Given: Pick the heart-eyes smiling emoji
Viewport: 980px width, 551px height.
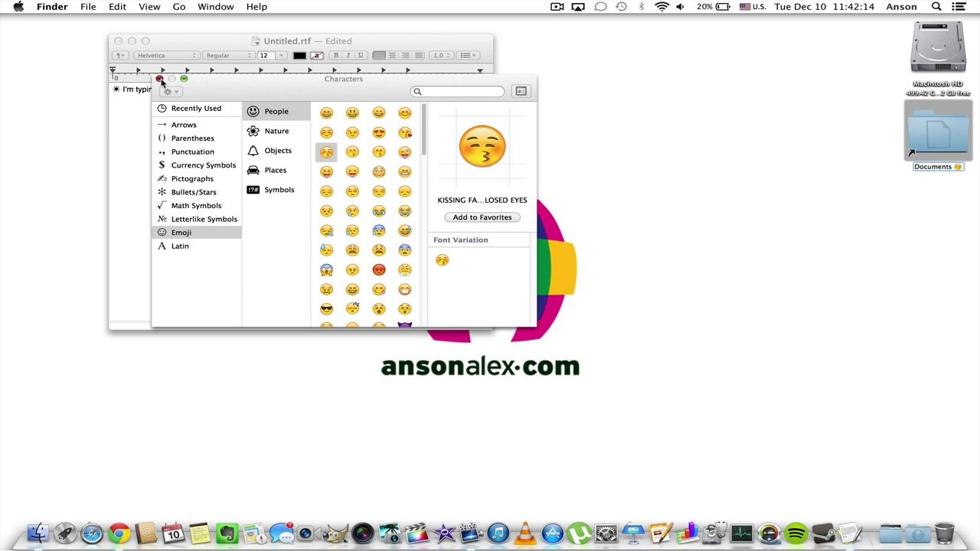Looking at the screenshot, I should coord(379,132).
